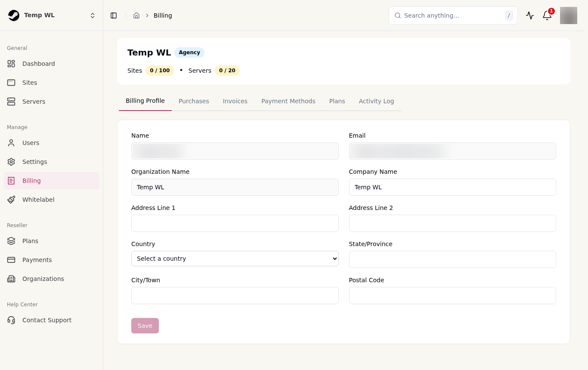Viewport: 588px width, 370px height.
Task: Click the Payments credit card icon
Action: 11,260
